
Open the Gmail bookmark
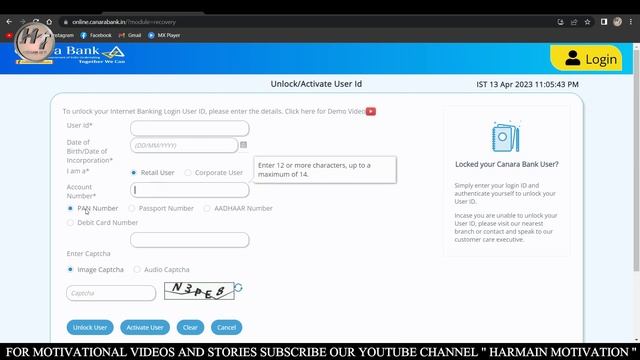(x=130, y=36)
